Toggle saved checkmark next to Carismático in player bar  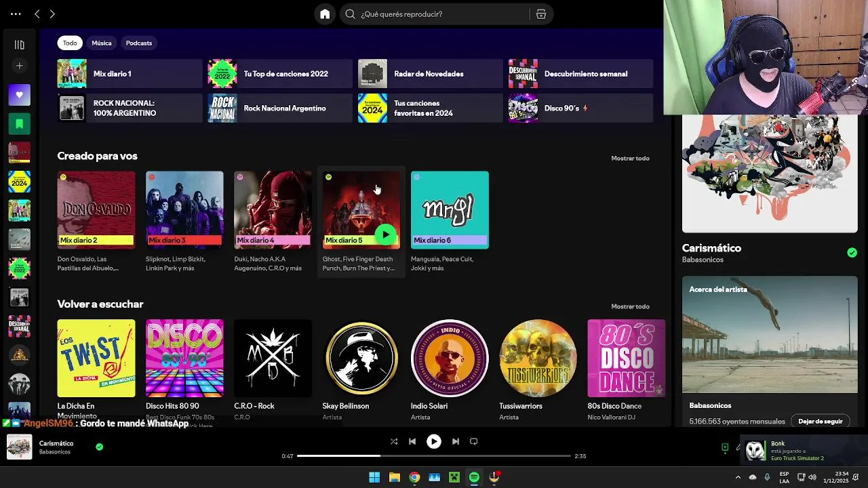pos(99,447)
